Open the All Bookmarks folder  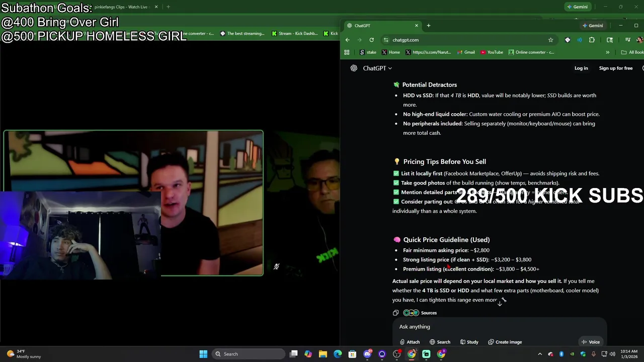[632, 52]
